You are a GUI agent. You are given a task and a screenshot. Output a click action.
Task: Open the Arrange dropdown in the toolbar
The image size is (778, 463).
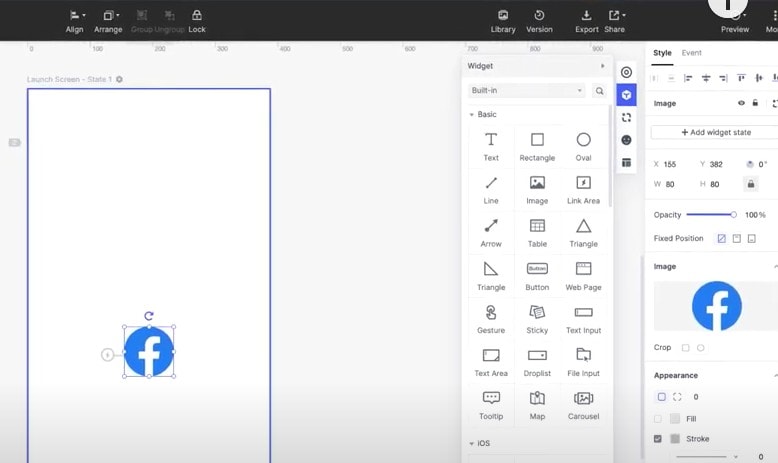[x=108, y=22]
